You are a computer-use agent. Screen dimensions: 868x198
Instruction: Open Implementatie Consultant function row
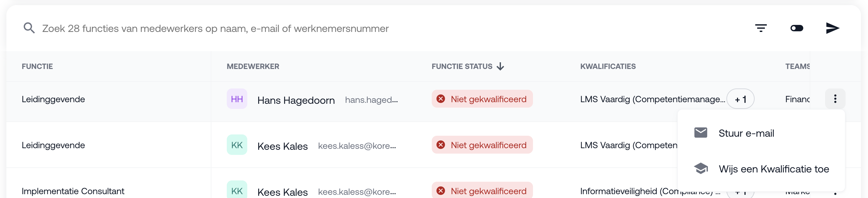(x=73, y=191)
